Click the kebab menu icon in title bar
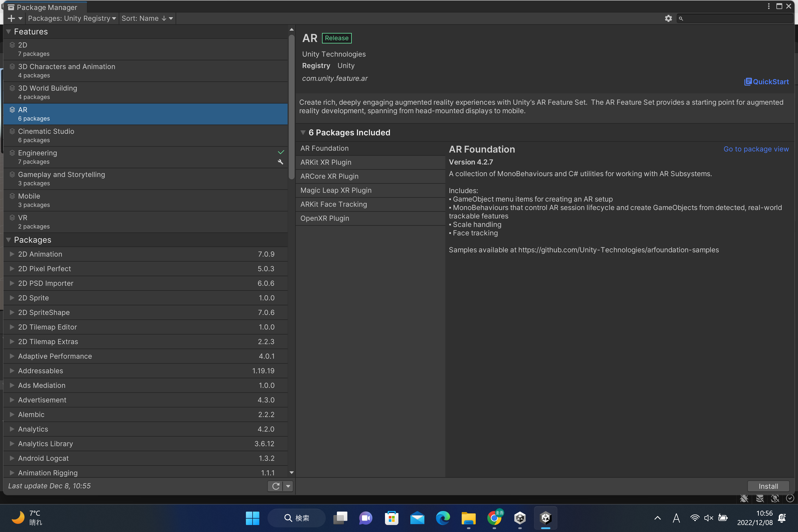The height and width of the screenshot is (532, 798). [769, 6]
